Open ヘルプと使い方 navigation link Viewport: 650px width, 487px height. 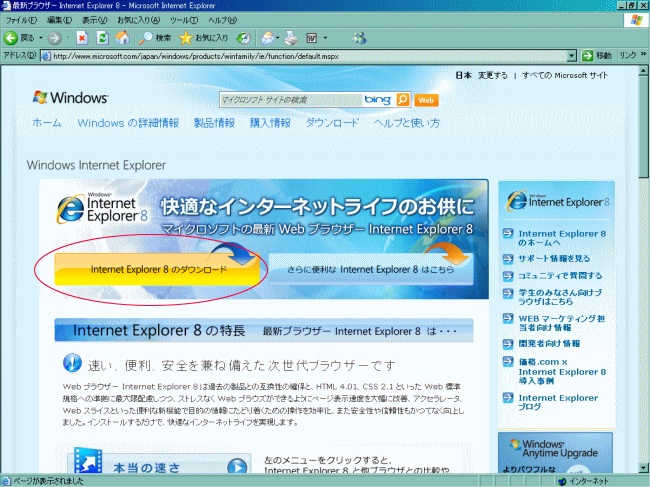click(x=407, y=123)
